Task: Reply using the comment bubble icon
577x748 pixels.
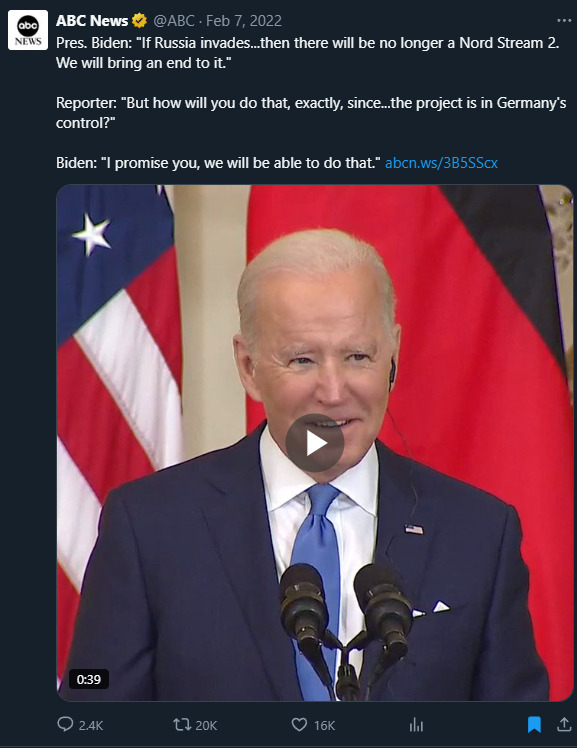Action: point(65,724)
